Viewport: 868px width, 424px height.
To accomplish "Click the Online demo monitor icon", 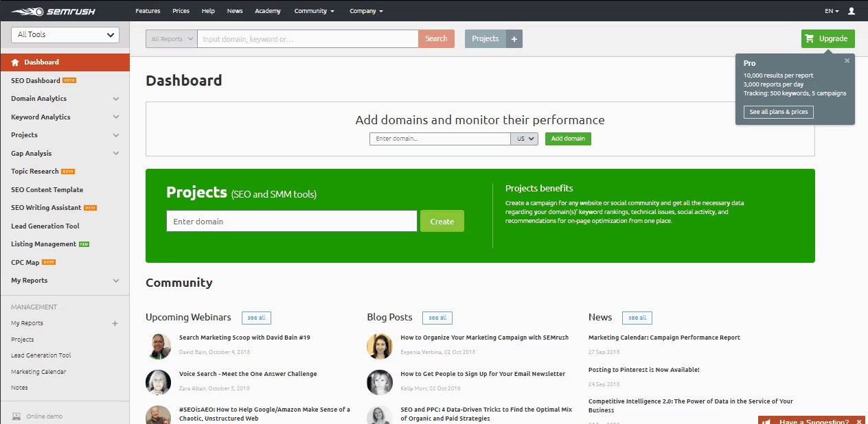I will pos(16,416).
